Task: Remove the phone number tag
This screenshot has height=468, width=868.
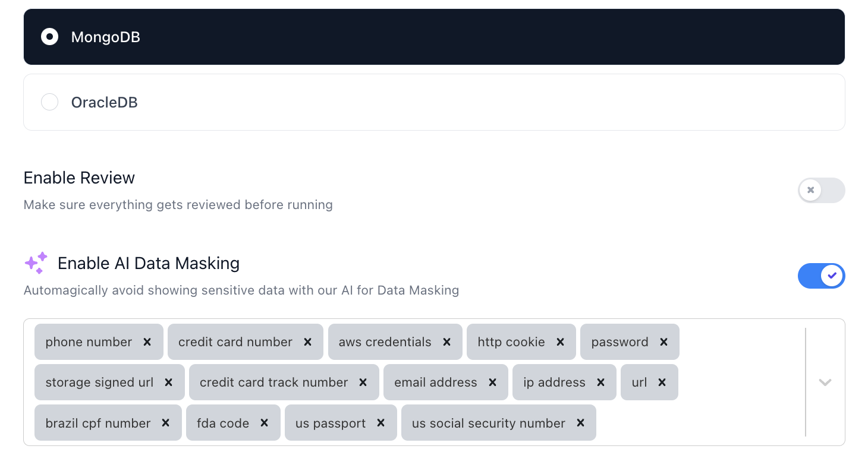Action: 147,342
